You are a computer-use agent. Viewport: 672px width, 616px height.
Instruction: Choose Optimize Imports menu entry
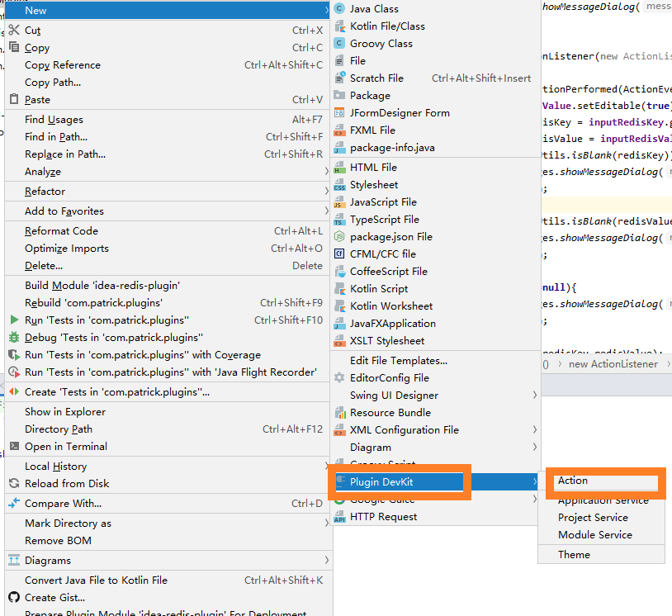(167, 249)
